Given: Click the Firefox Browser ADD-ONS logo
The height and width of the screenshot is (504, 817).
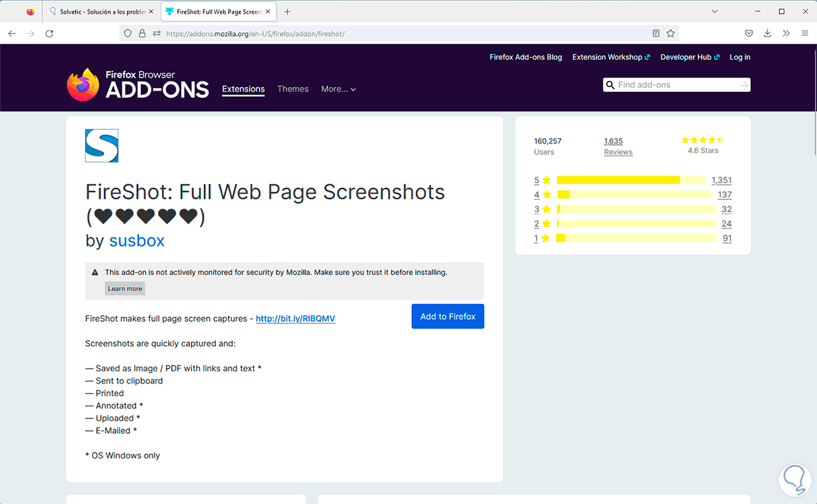Looking at the screenshot, I should point(138,84).
